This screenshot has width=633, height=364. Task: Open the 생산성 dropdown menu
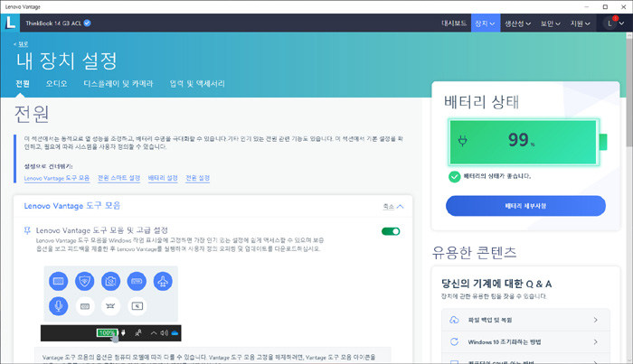click(x=517, y=23)
